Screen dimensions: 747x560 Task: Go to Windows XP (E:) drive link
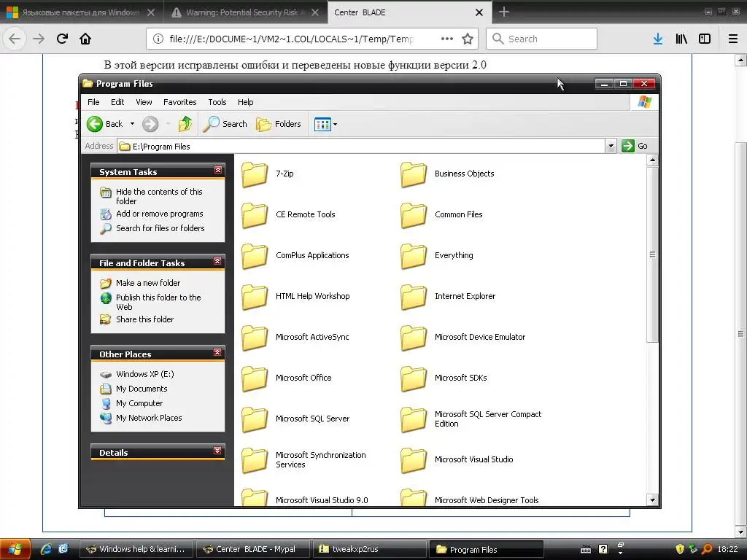(x=145, y=374)
